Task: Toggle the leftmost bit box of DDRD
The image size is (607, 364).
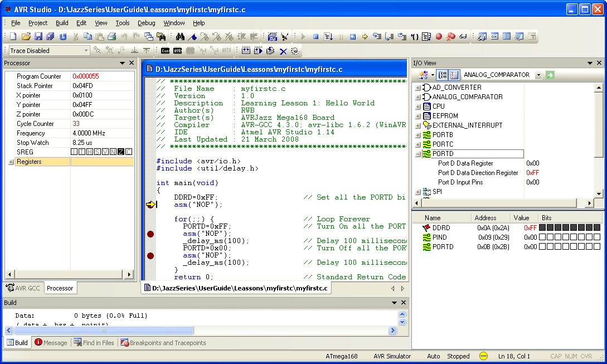Action: [542, 227]
